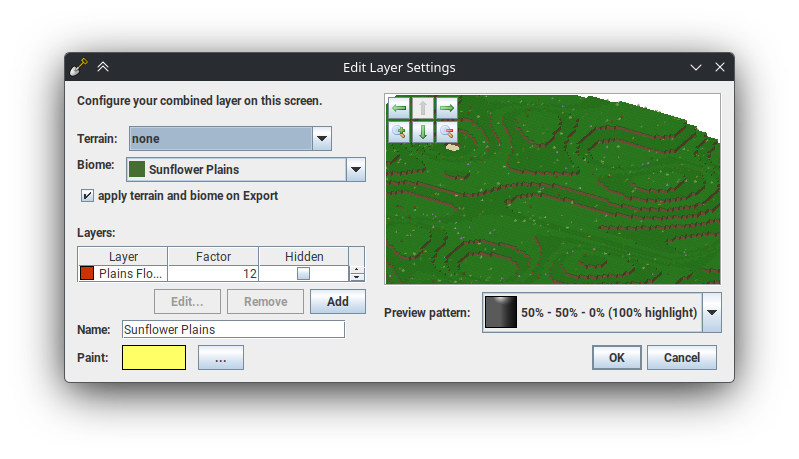Zoom in on the terrain preview
This screenshot has width=799, height=459.
(399, 132)
